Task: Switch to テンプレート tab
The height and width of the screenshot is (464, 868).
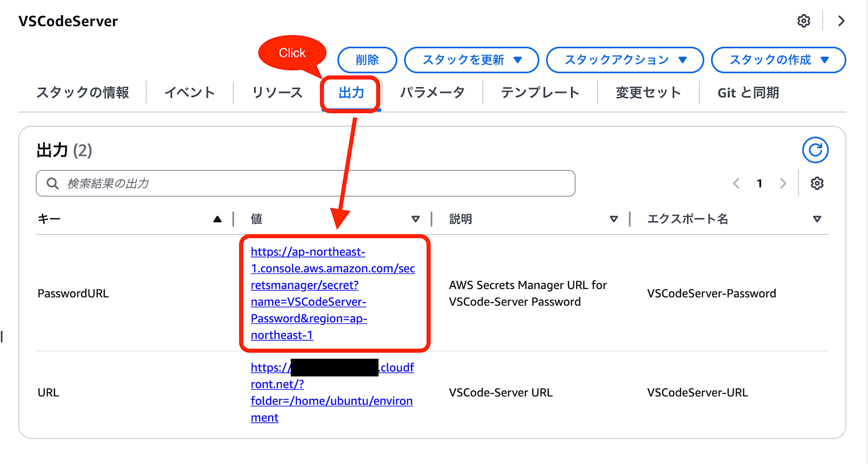Action: [x=540, y=92]
